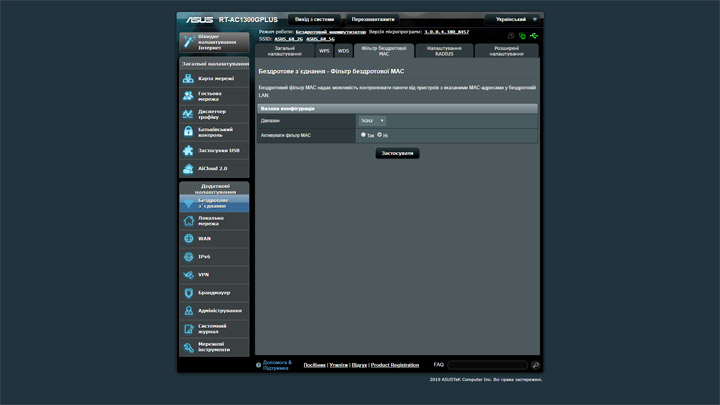Switch to the WDS tab
Viewport: 720px width, 405px height.
pyautogui.click(x=343, y=51)
